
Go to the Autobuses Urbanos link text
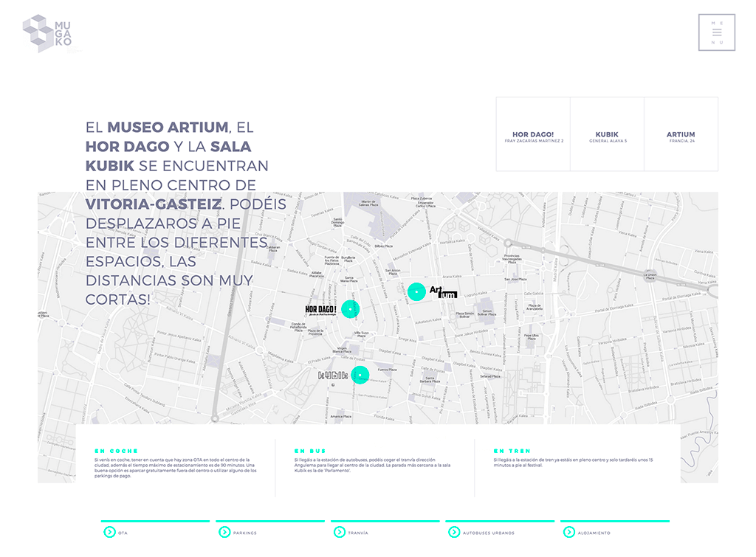coord(489,533)
